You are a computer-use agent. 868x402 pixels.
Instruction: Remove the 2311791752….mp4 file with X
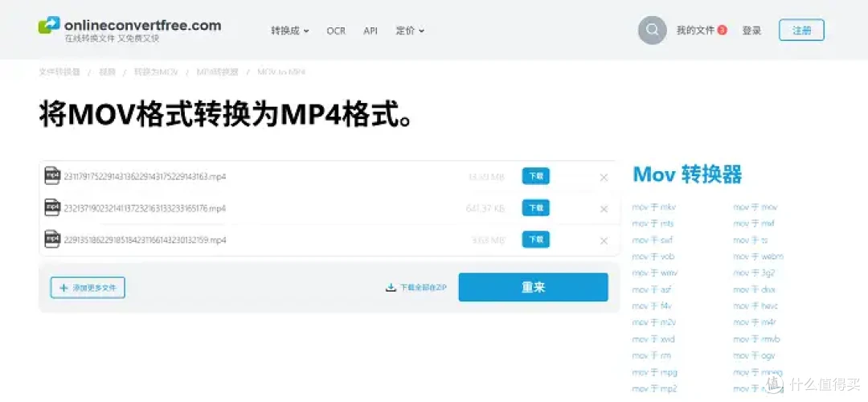(604, 177)
